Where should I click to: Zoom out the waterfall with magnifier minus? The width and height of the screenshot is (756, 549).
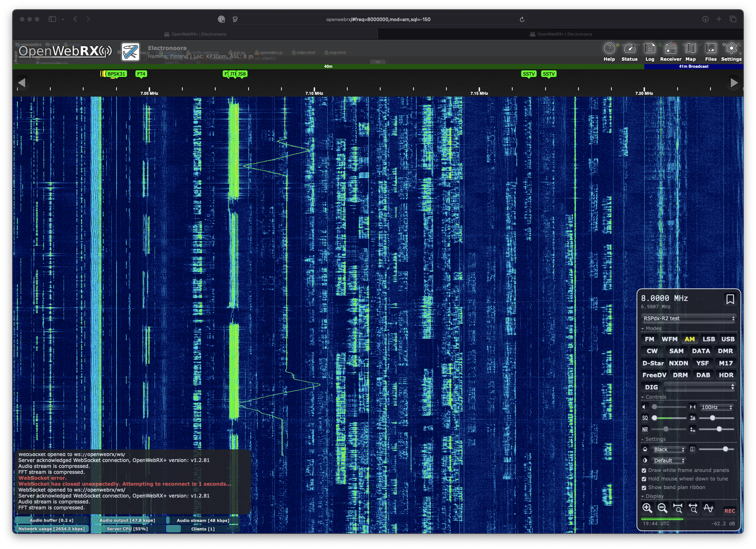662,508
